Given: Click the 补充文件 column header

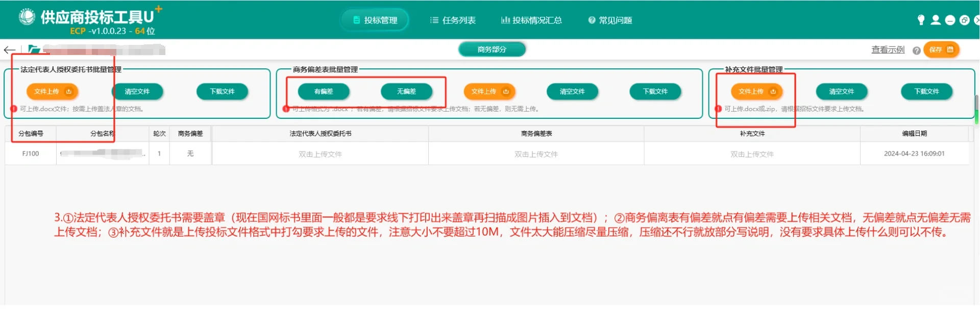Looking at the screenshot, I should [752, 134].
